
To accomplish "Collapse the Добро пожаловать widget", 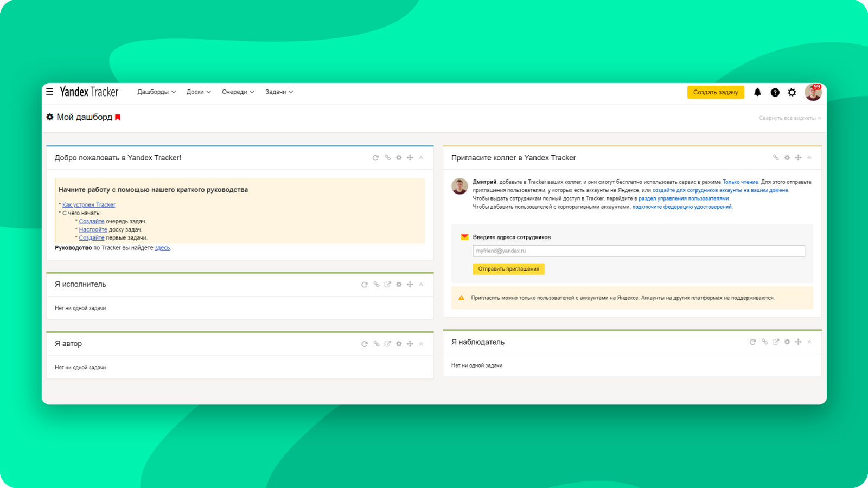I will [x=421, y=158].
